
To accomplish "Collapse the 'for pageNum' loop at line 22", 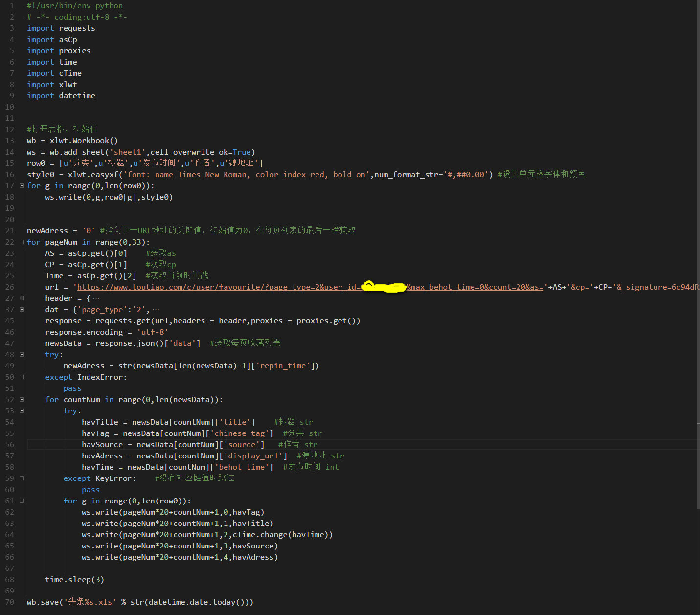I will pyautogui.click(x=22, y=242).
